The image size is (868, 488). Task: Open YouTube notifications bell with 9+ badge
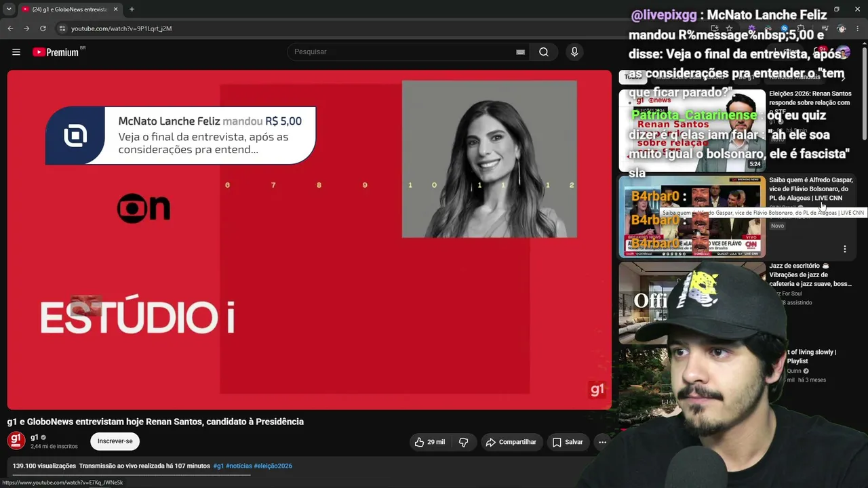820,52
